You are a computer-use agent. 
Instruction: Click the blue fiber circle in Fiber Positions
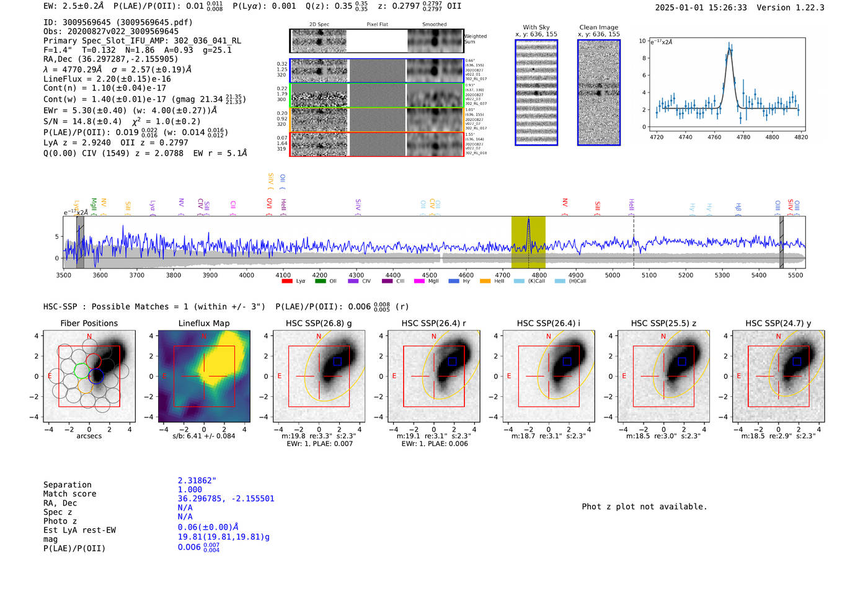[96, 376]
